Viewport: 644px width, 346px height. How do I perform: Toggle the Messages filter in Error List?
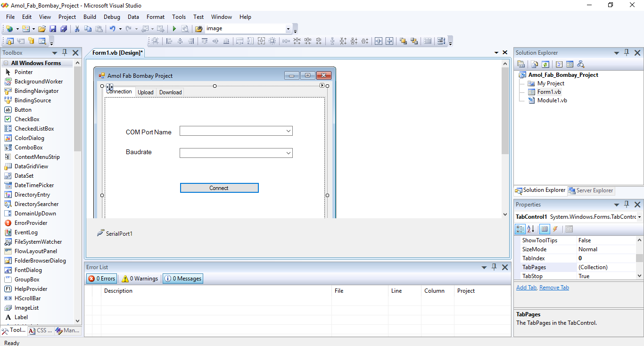point(183,279)
